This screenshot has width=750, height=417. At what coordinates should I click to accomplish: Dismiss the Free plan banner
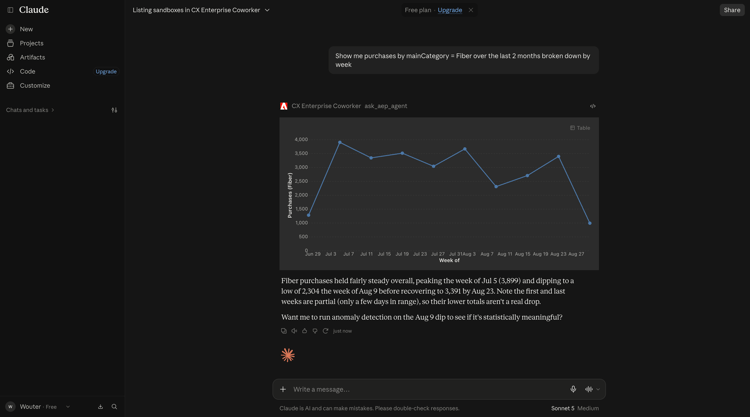(x=471, y=10)
